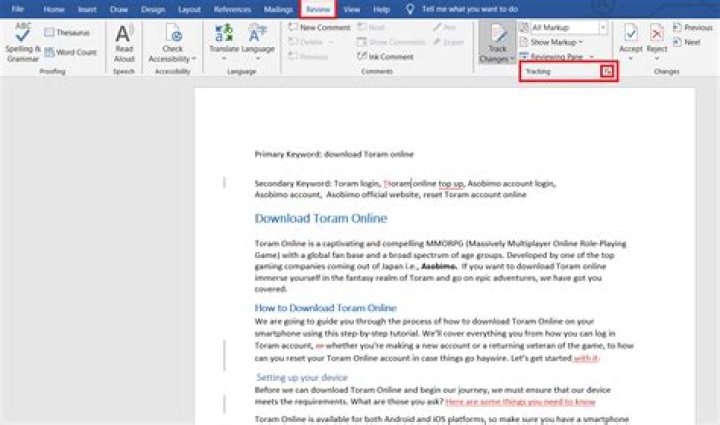Switch to the Mailings tab
The image size is (720, 425).
[x=278, y=9]
